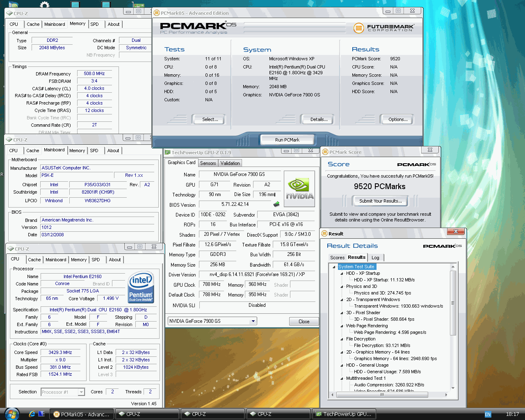Collapse the Multithreaded Test 1 node
Screen dimensions: 525x420
click(x=342, y=378)
